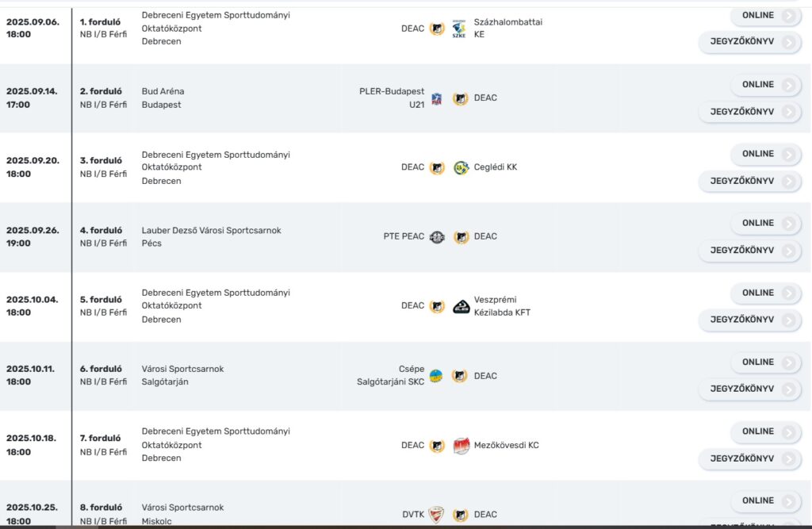Screen dimensions: 812x529
Task: Click the DVTK team logo
Action: click(x=437, y=515)
